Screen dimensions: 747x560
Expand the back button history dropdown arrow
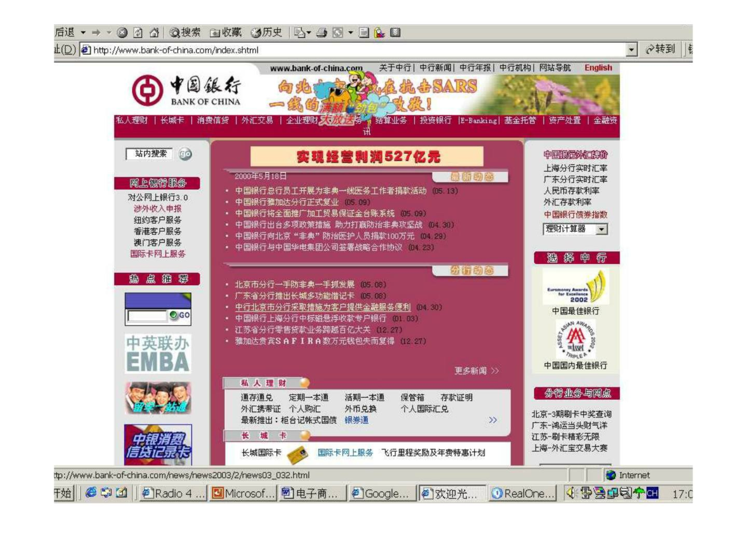[83, 33]
